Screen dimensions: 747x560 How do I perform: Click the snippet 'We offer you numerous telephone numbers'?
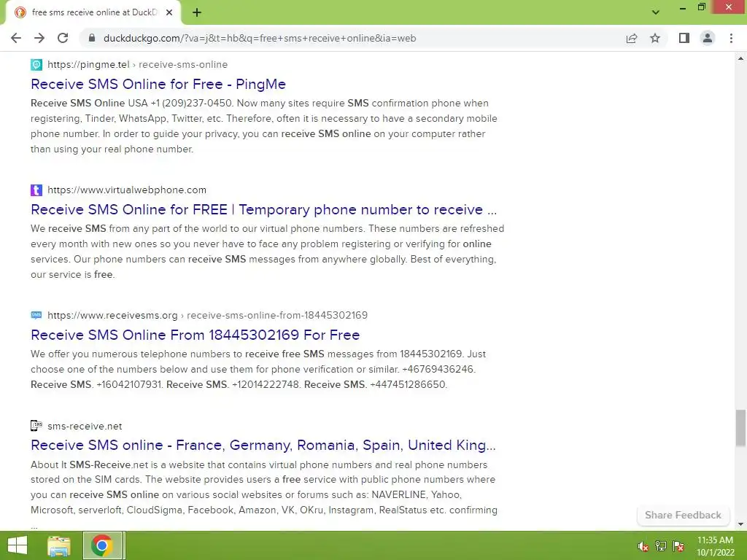click(x=258, y=369)
